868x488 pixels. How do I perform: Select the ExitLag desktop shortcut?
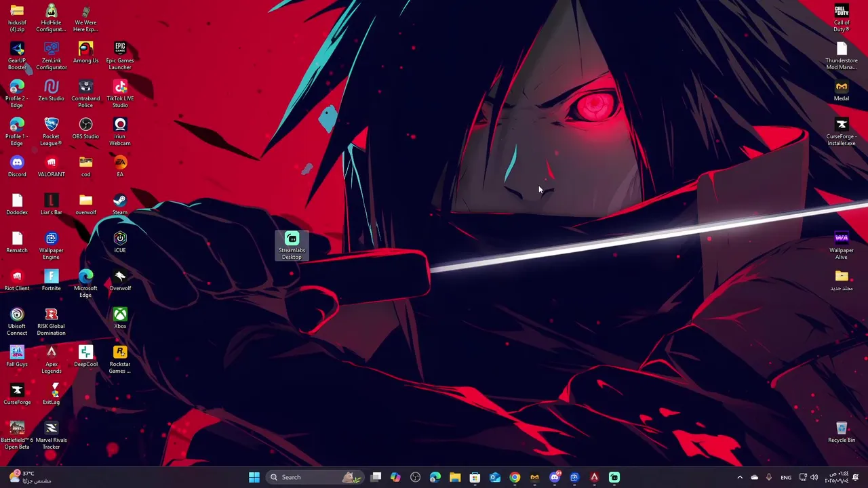tap(52, 394)
